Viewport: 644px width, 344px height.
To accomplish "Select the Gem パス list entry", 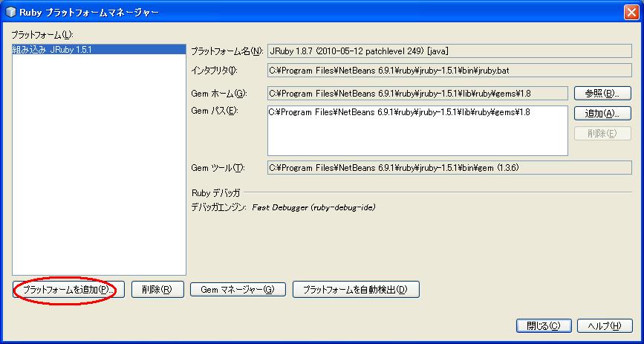I will click(x=417, y=111).
